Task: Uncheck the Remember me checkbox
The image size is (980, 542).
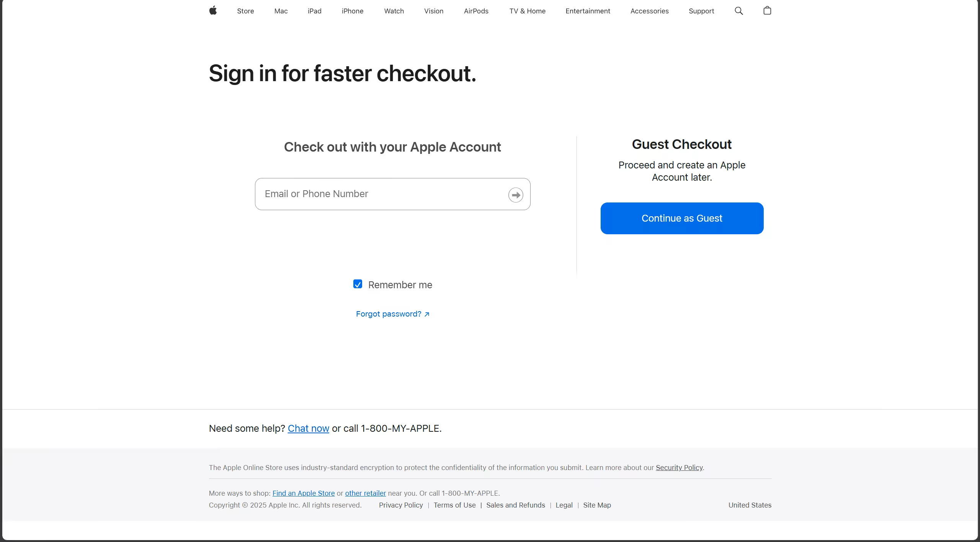Action: (358, 284)
